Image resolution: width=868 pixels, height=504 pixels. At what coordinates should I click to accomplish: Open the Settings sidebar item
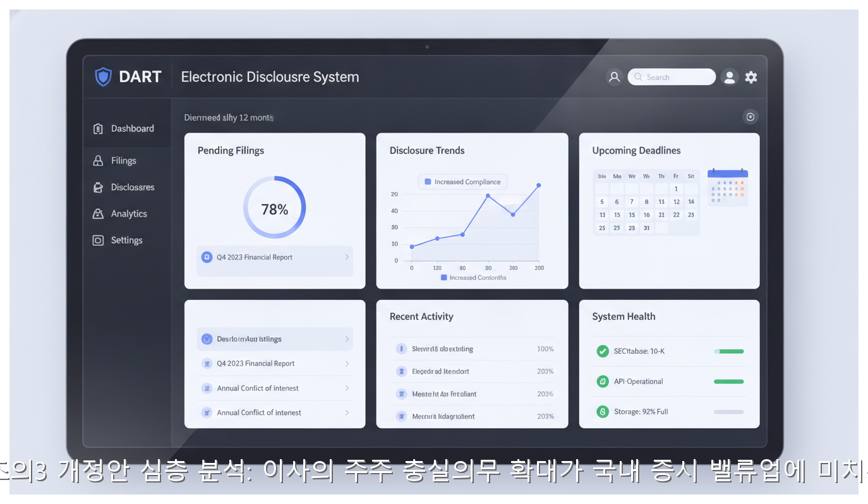point(127,241)
